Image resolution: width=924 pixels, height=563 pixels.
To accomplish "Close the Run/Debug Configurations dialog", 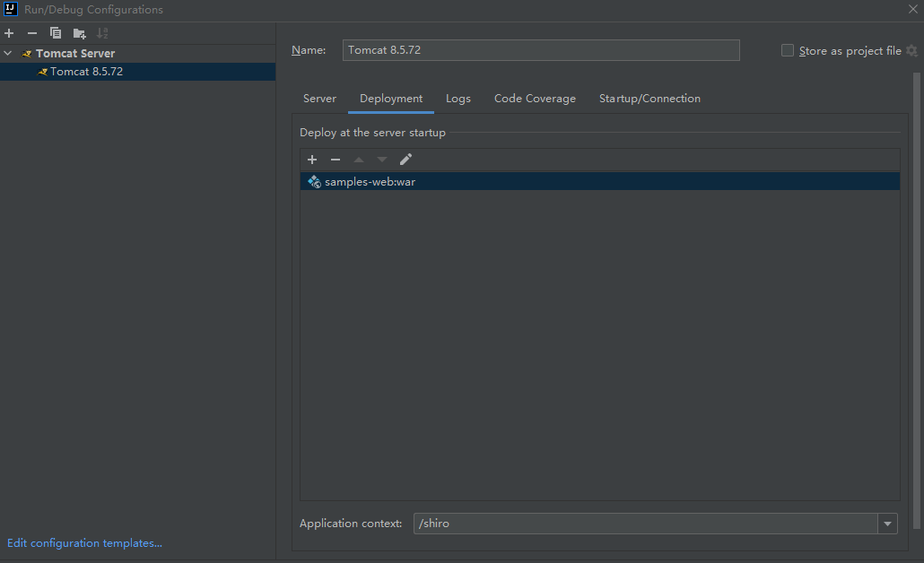I will [x=913, y=9].
